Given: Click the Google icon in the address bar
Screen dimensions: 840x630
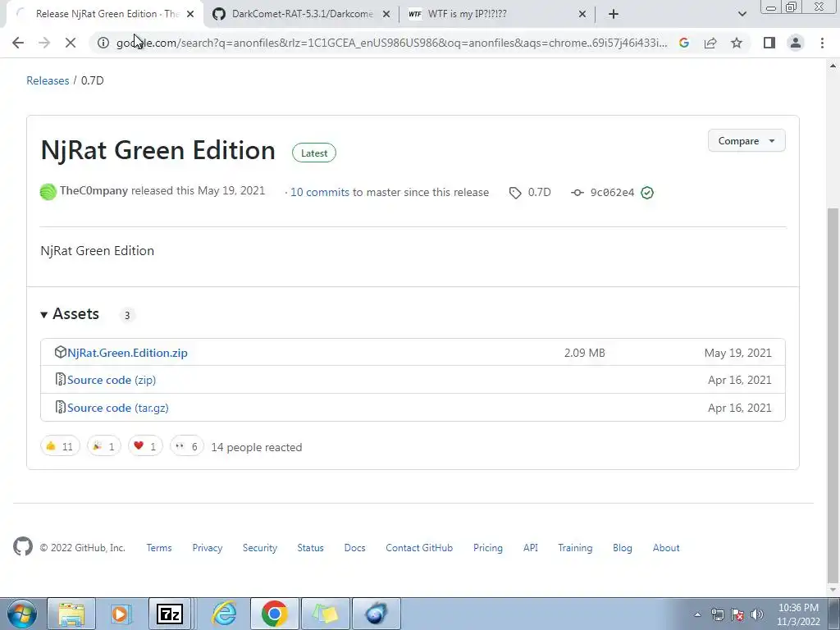Looking at the screenshot, I should 684,43.
